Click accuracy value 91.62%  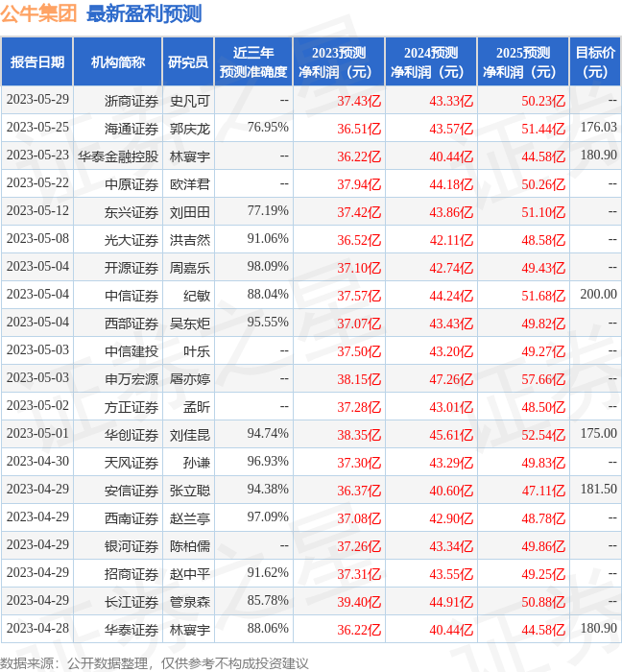(268, 573)
